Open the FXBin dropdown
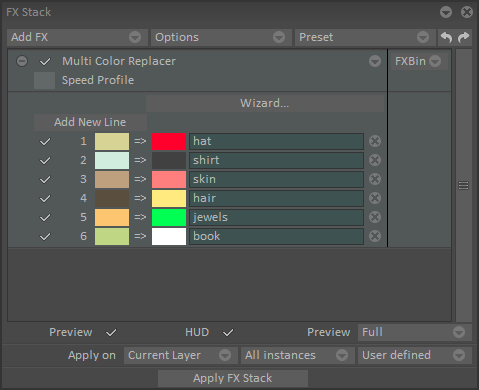Viewport: 479px width, 390px height. pos(418,61)
